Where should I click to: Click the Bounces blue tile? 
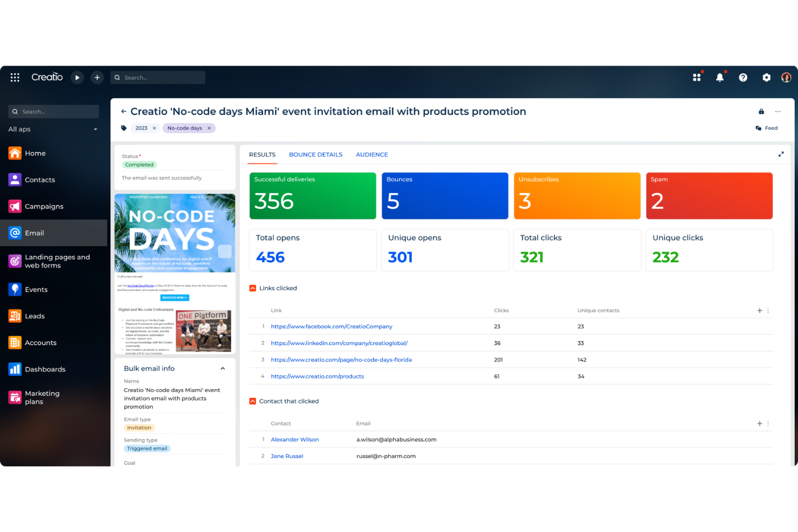click(x=445, y=196)
